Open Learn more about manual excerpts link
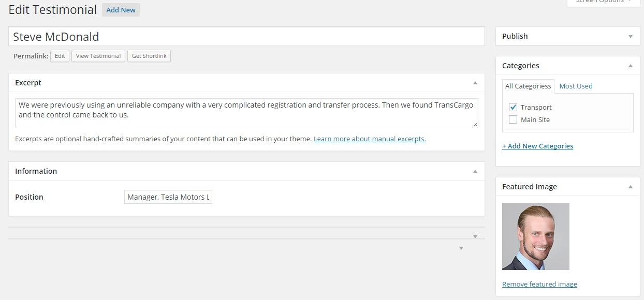This screenshot has width=644, height=300. click(370, 139)
